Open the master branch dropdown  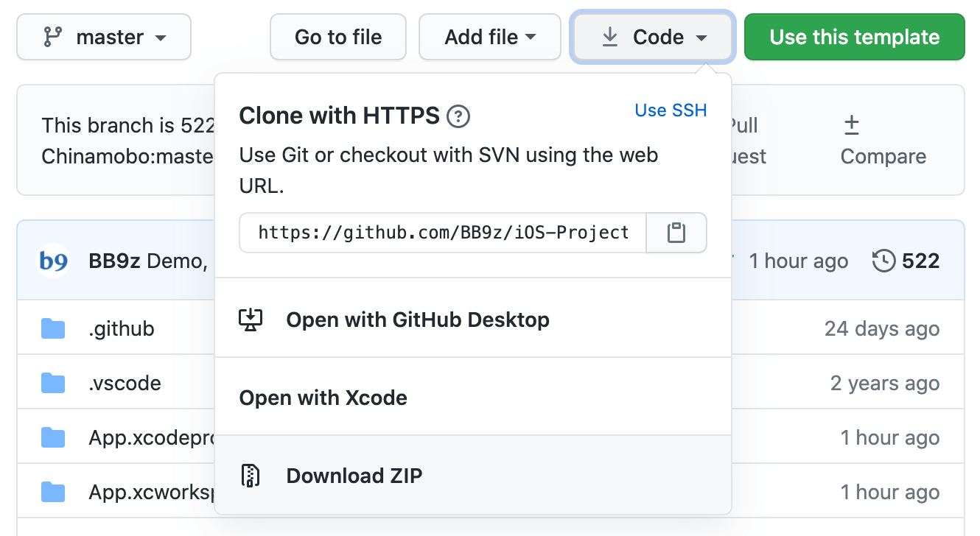(104, 37)
